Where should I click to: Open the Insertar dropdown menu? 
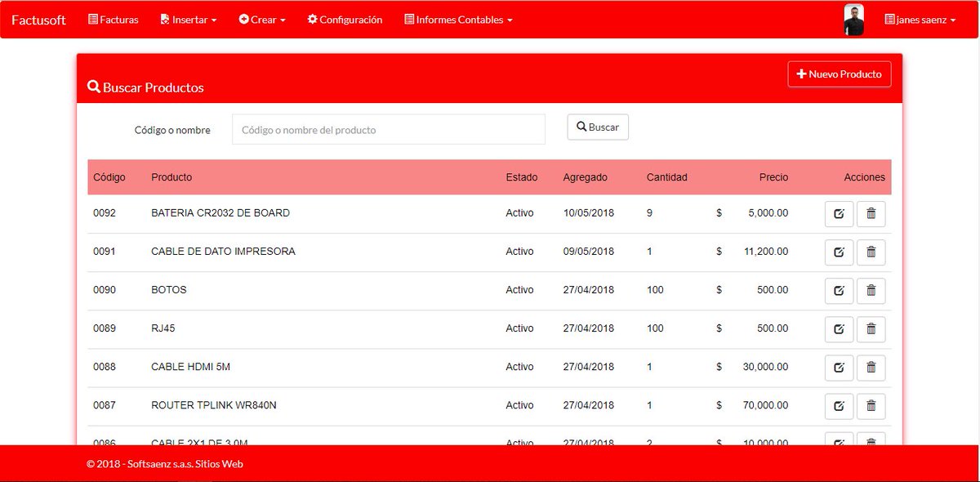click(189, 20)
